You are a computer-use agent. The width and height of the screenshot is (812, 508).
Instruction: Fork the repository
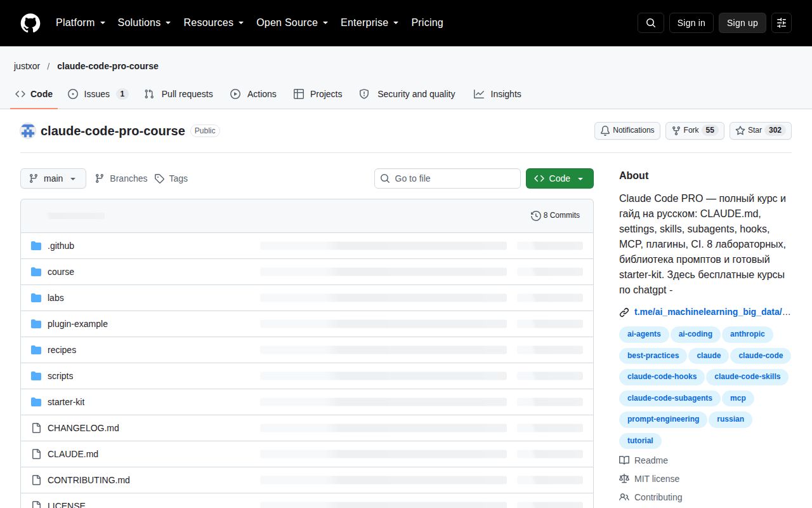pos(695,131)
